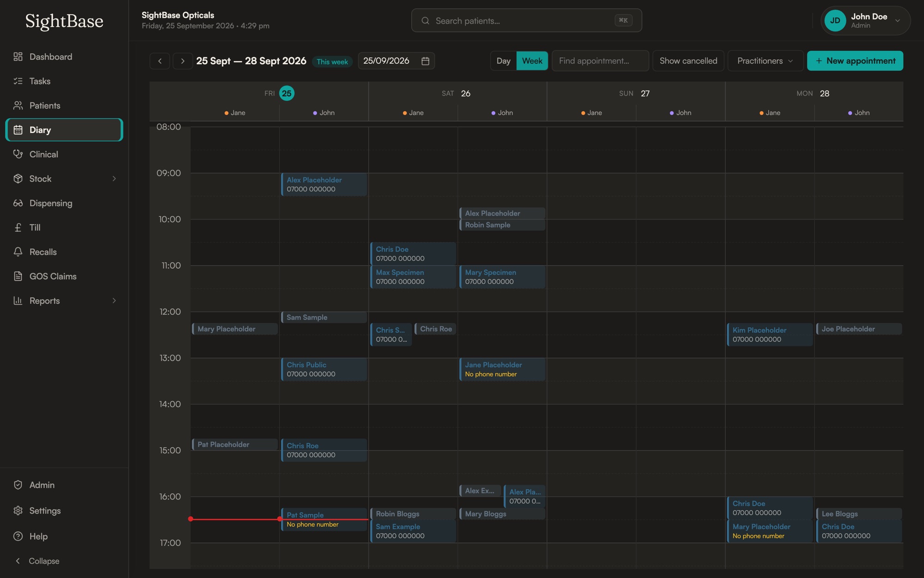Open the Recalls bell icon
The image size is (924, 578).
tap(18, 252)
